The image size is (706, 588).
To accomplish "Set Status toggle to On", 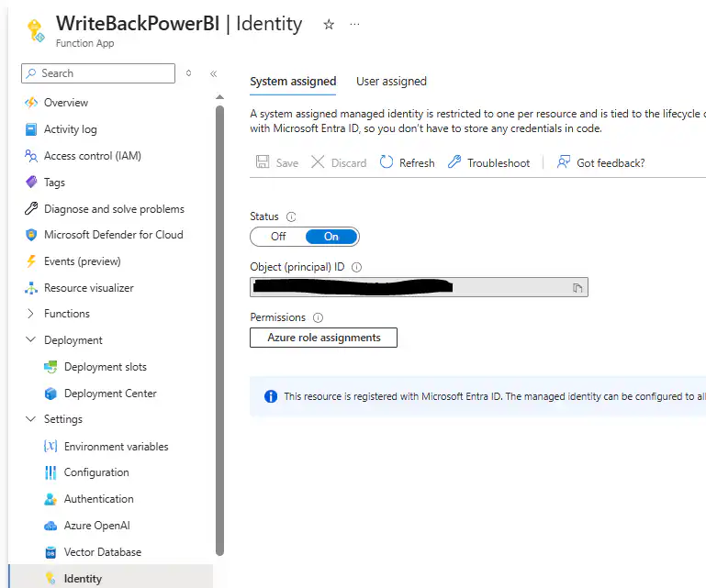I will tap(331, 237).
